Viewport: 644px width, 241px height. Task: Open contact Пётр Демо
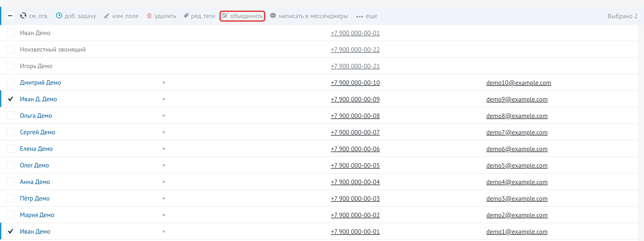(x=35, y=198)
